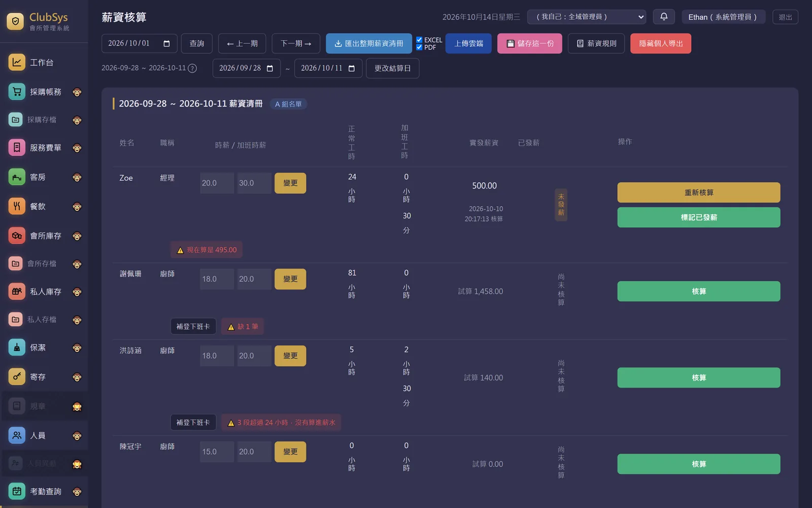Click 更改結算日 button
This screenshot has width=812, height=508.
pos(392,68)
